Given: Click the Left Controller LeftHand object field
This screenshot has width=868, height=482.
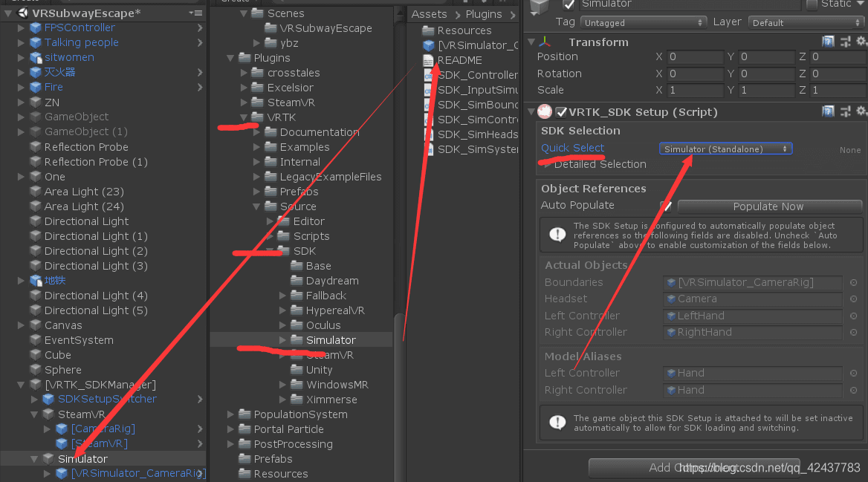Looking at the screenshot, I should [x=753, y=316].
